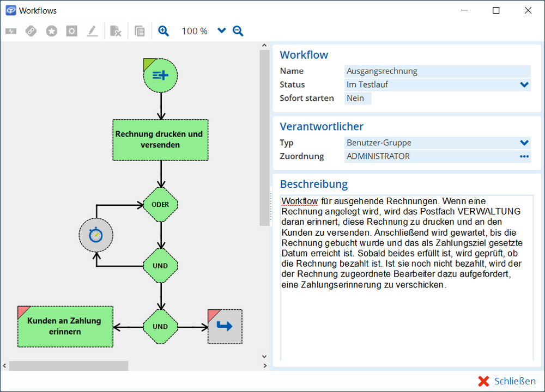
Task: Click the Schließen button
Action: (506, 381)
